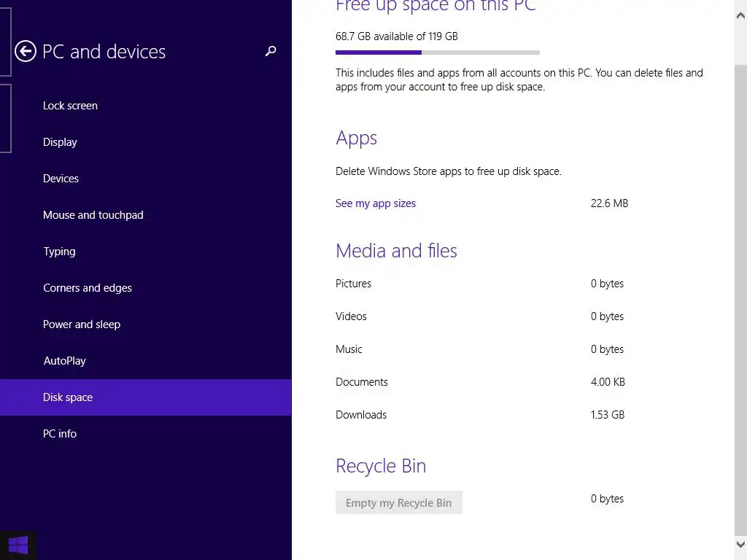Click the Pictures row label
This screenshot has height=560, width=747.
353,284
